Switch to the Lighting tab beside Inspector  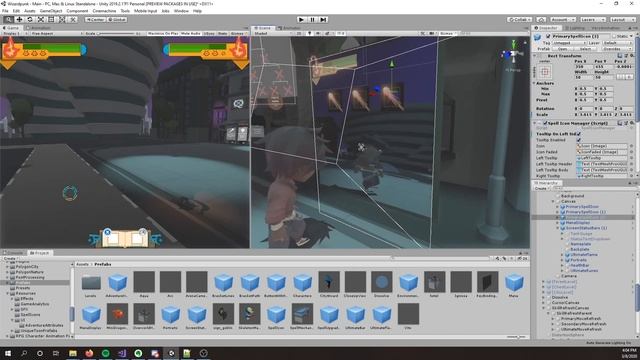[x=575, y=28]
